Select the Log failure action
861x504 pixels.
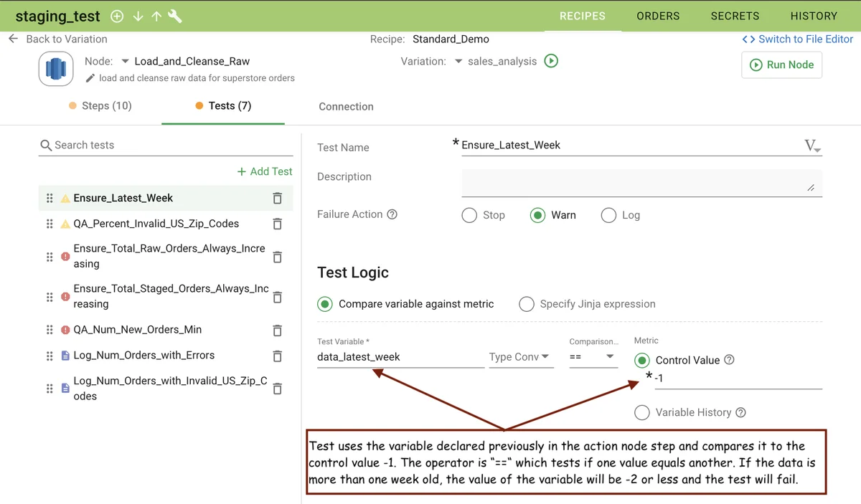(x=608, y=215)
